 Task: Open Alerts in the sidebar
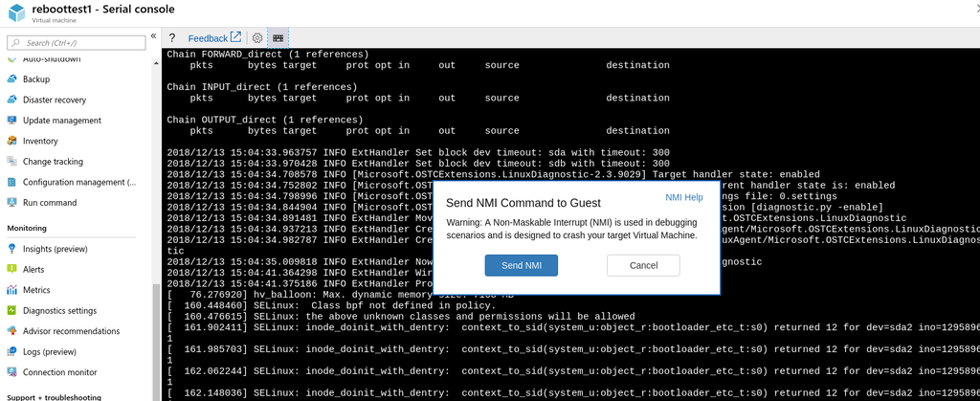33,270
